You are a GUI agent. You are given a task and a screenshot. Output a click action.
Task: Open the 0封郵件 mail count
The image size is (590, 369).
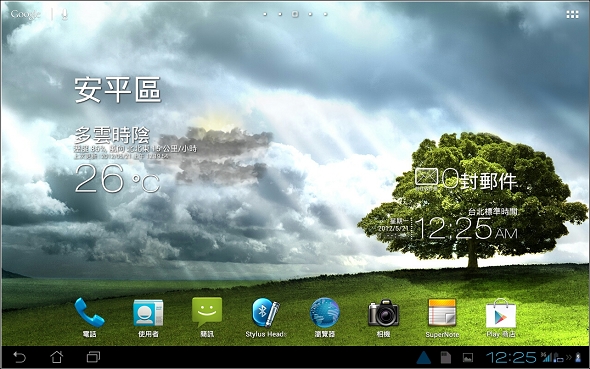coord(480,179)
